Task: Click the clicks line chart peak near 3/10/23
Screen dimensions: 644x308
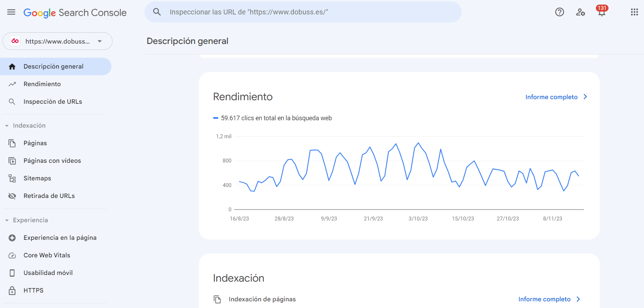Action: [x=418, y=143]
